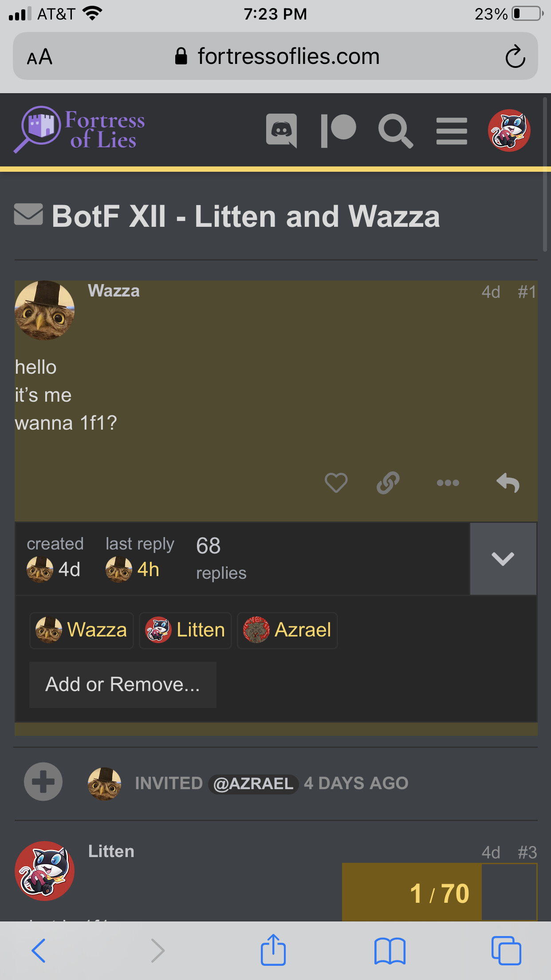Open Safari bookmarks book icon

[390, 951]
